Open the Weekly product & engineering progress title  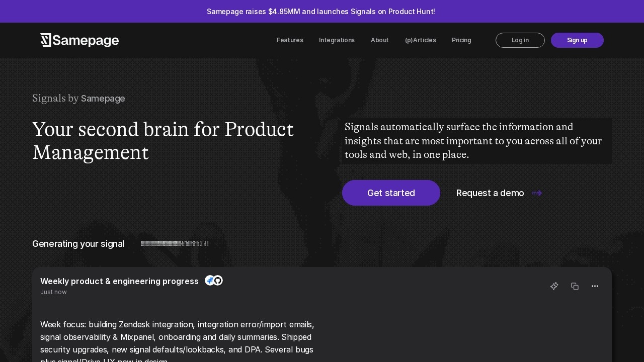click(119, 281)
